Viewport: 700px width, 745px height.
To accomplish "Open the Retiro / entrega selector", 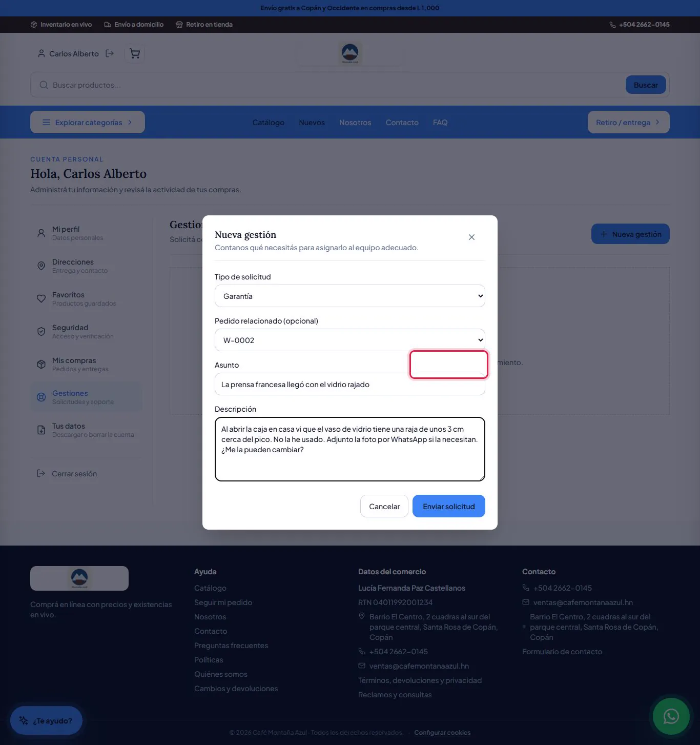I will tap(628, 122).
